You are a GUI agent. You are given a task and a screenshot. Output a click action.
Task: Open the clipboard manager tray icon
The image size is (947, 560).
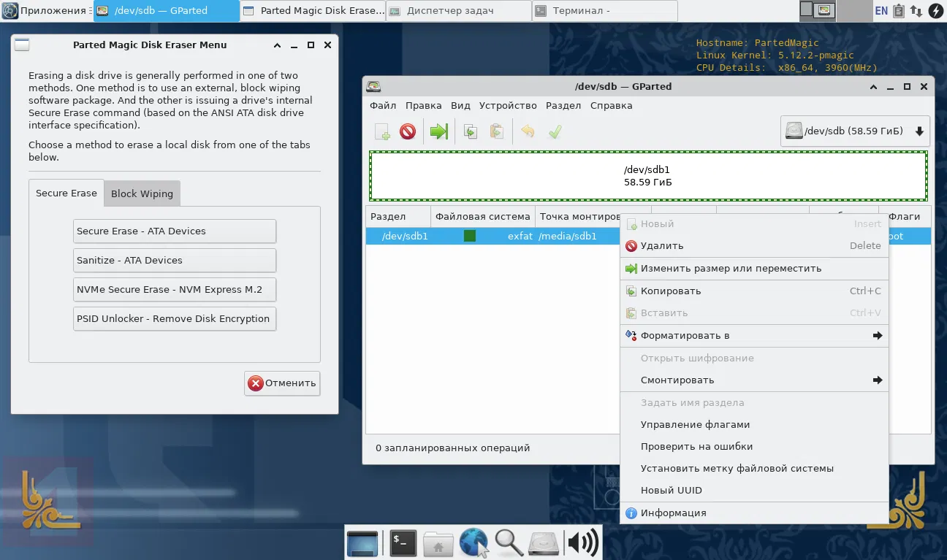coord(898,10)
